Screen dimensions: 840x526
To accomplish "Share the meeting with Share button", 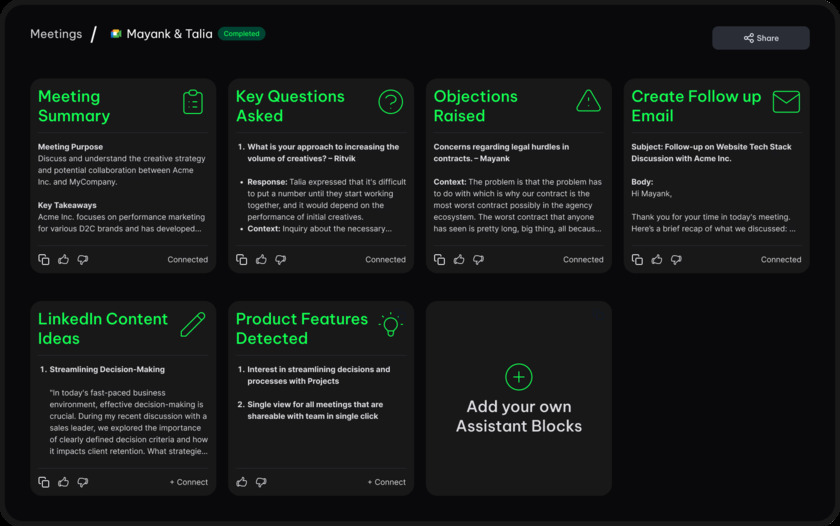I will tap(760, 38).
